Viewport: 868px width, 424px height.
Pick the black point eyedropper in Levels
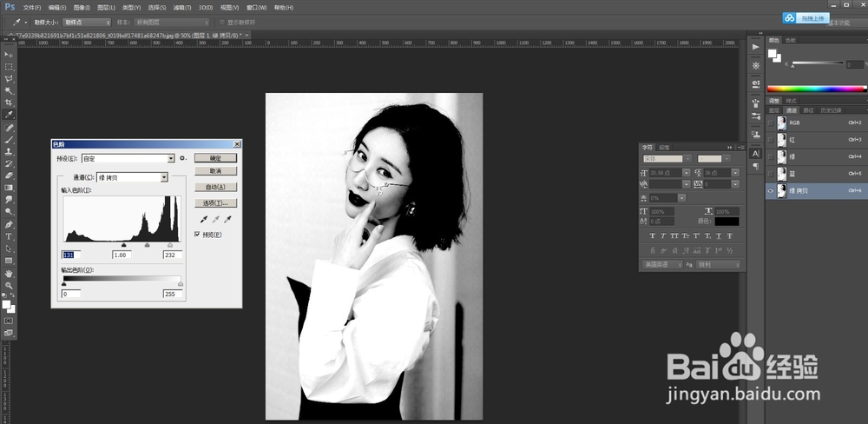pyautogui.click(x=204, y=220)
